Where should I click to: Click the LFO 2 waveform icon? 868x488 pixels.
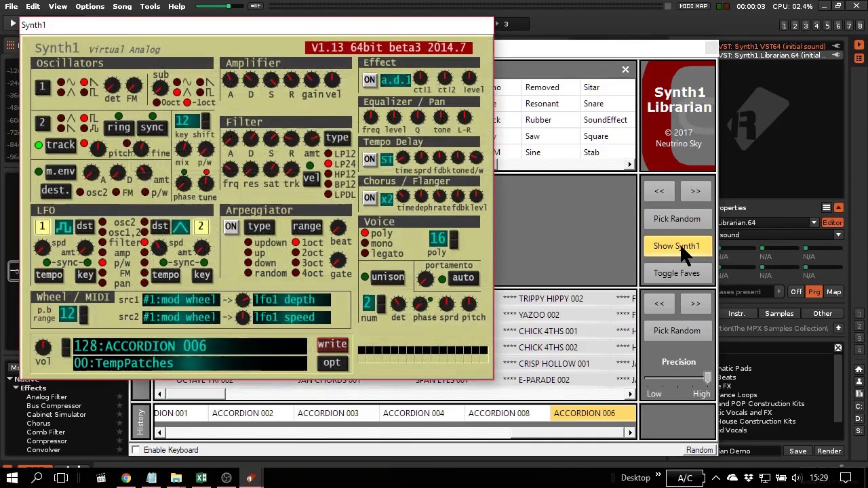tap(180, 226)
